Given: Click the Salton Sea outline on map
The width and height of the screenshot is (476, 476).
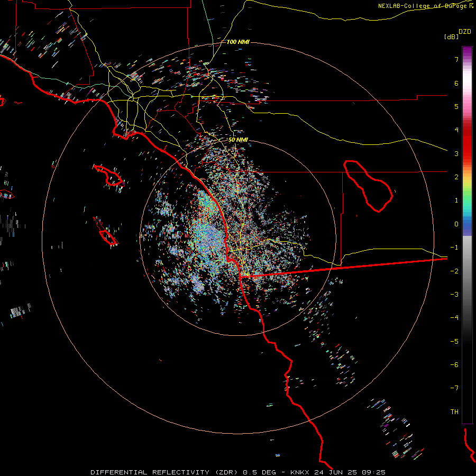Looking at the screenshot, I should (x=368, y=186).
